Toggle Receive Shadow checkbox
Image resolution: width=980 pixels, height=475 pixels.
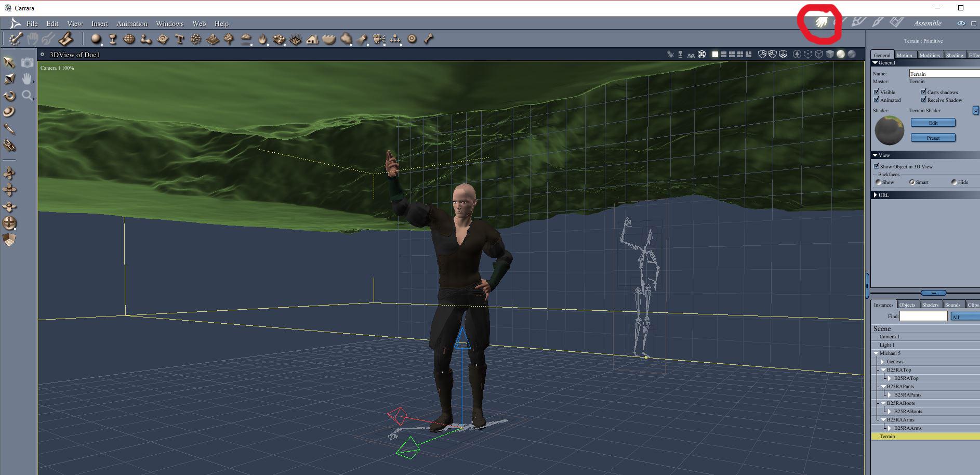tap(924, 99)
